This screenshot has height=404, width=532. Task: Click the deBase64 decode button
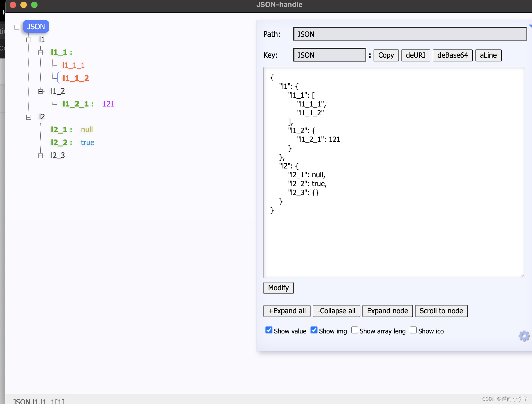[452, 55]
